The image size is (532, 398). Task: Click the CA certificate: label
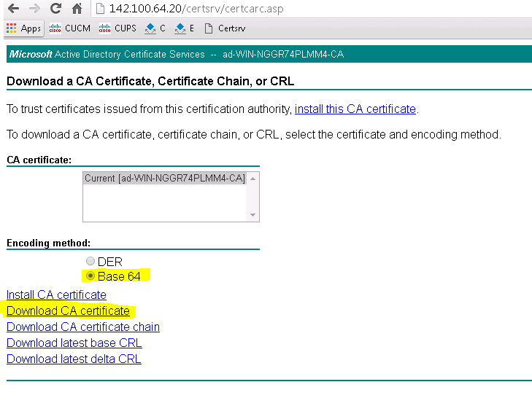[39, 160]
